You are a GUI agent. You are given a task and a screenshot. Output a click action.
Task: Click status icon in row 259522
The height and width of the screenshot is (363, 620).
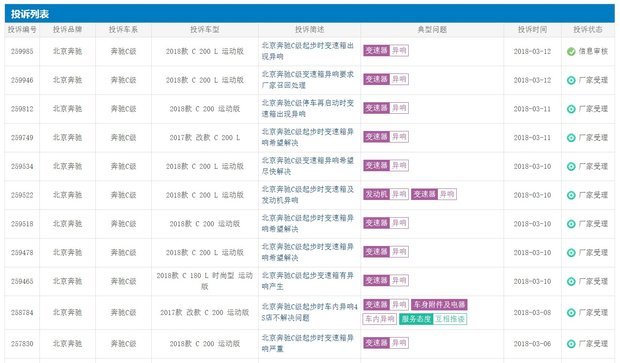(571, 195)
